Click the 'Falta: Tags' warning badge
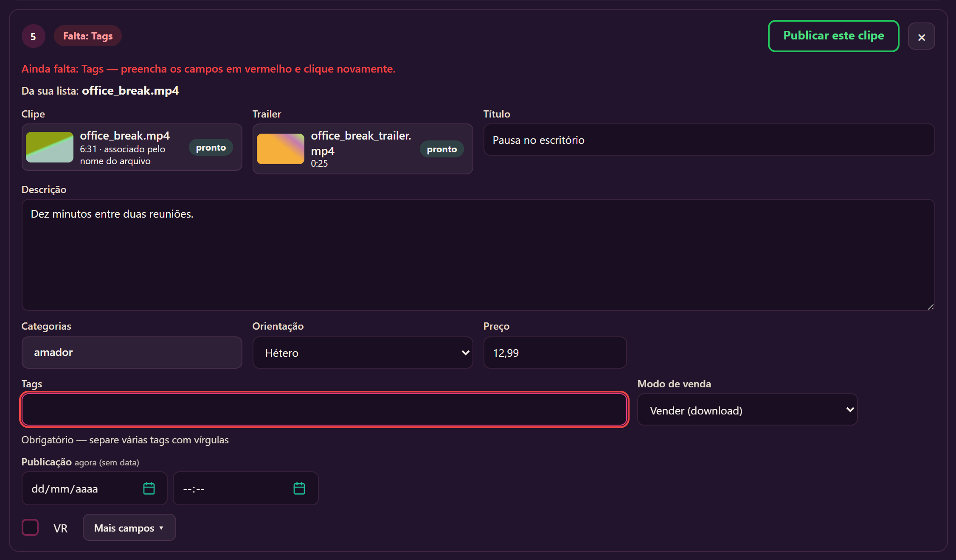956x560 pixels. [88, 36]
